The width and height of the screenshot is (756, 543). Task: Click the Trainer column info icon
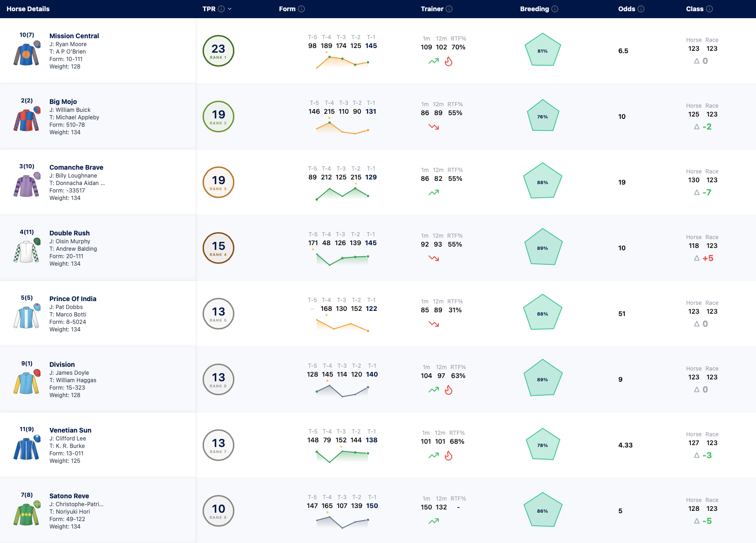coord(449,9)
